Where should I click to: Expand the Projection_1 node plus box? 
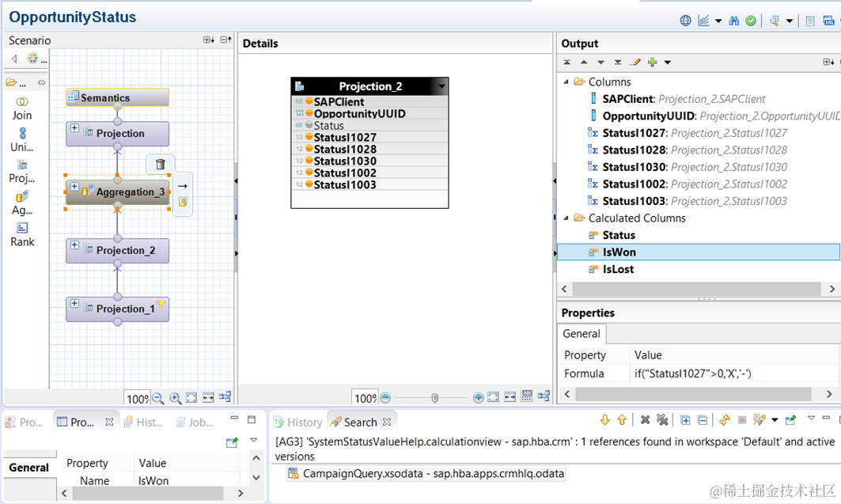click(x=74, y=304)
